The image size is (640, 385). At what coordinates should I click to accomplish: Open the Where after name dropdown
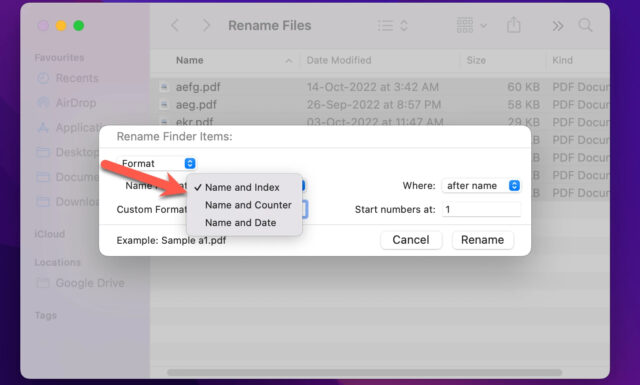pyautogui.click(x=481, y=186)
